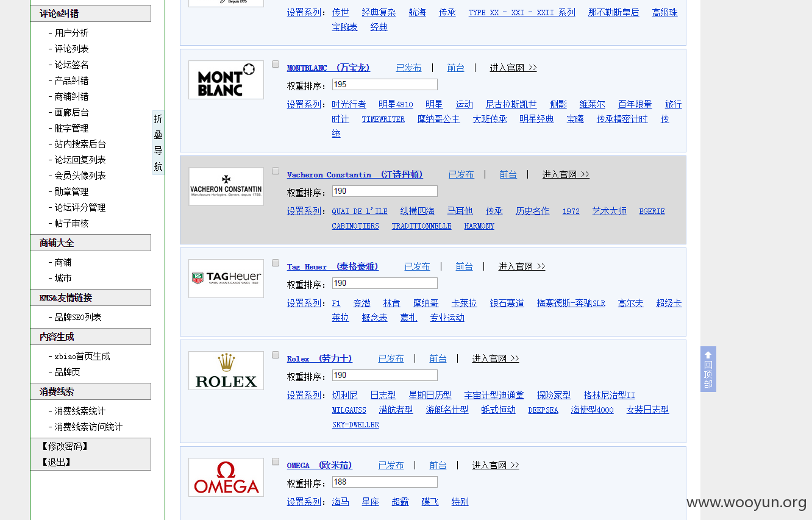Check the Rolex row checkbox

pos(276,355)
